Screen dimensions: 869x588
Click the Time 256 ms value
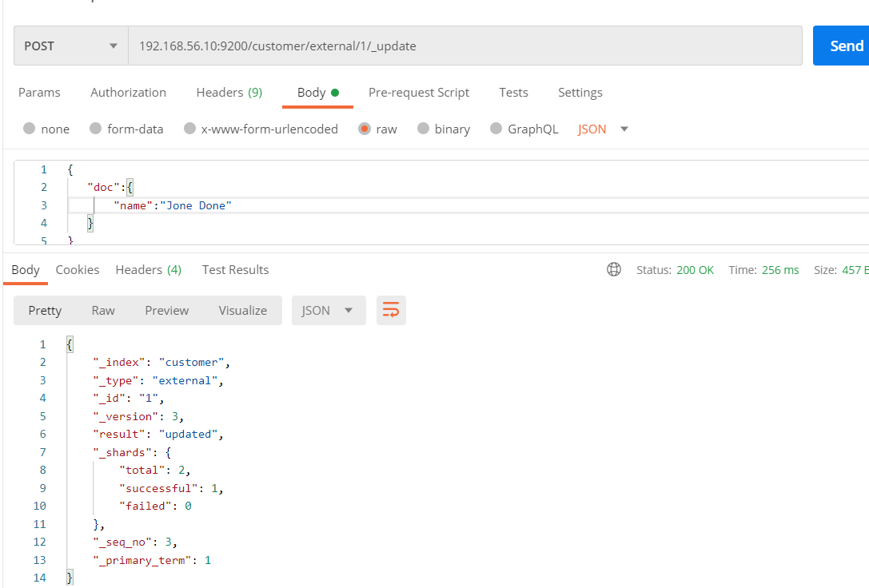[x=763, y=270]
